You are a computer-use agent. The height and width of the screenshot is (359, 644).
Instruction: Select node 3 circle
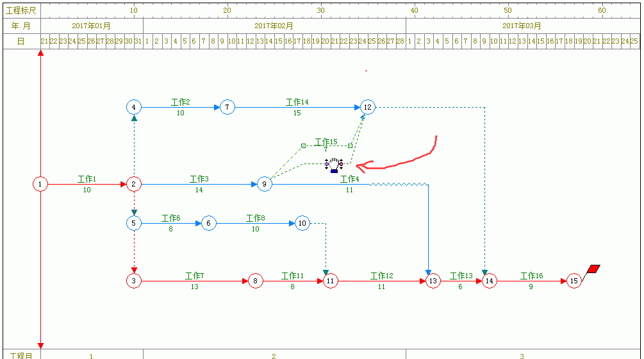click(134, 281)
